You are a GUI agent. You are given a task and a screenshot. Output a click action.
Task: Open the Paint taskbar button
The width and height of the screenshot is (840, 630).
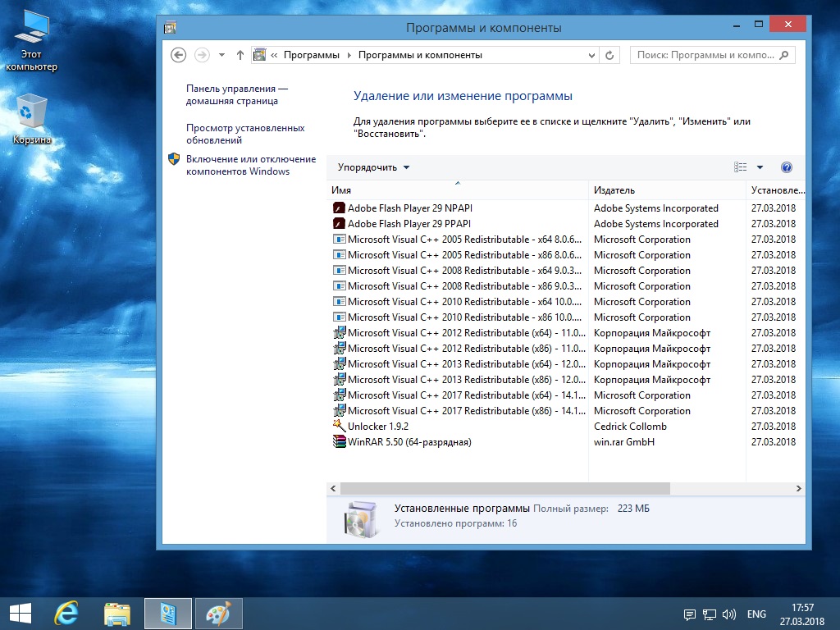pos(218,614)
